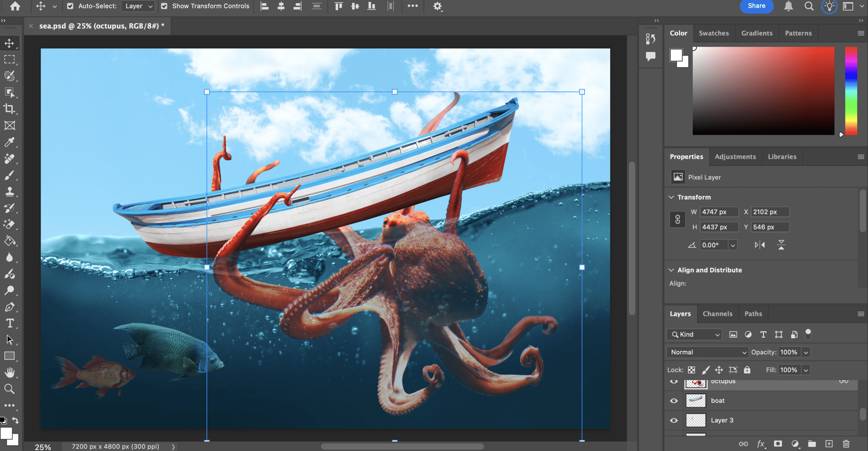Click the hue spectrum slider bar
This screenshot has height=451, width=868.
pyautogui.click(x=851, y=91)
